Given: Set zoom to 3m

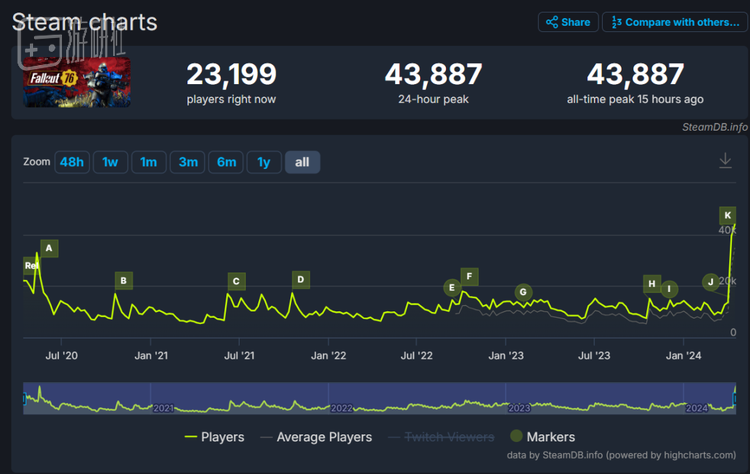Looking at the screenshot, I should pos(187,162).
